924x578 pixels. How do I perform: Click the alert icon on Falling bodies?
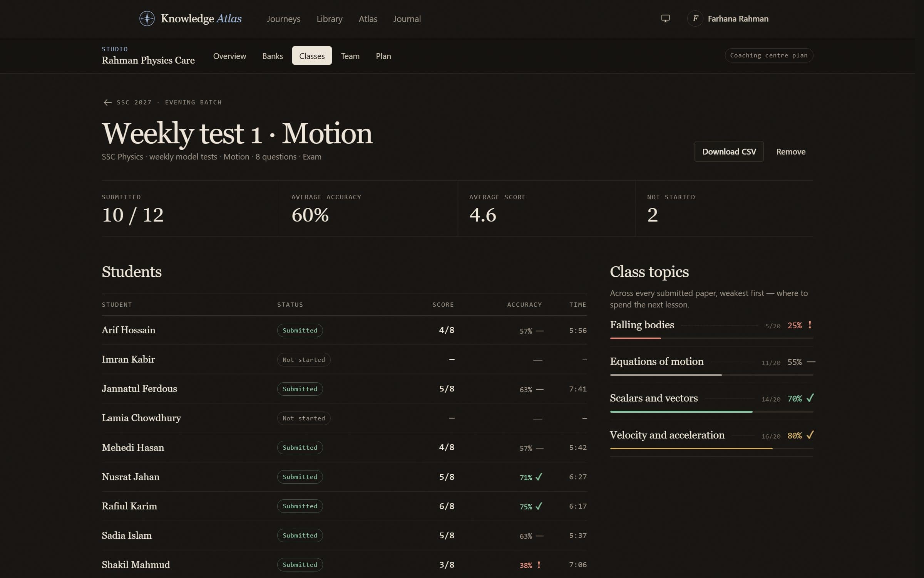coord(810,325)
